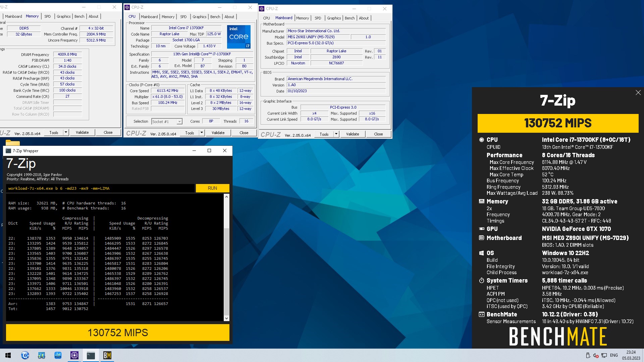Click the Memory icon in BenchMate panel
The width and height of the screenshot is (644, 362).
click(481, 201)
